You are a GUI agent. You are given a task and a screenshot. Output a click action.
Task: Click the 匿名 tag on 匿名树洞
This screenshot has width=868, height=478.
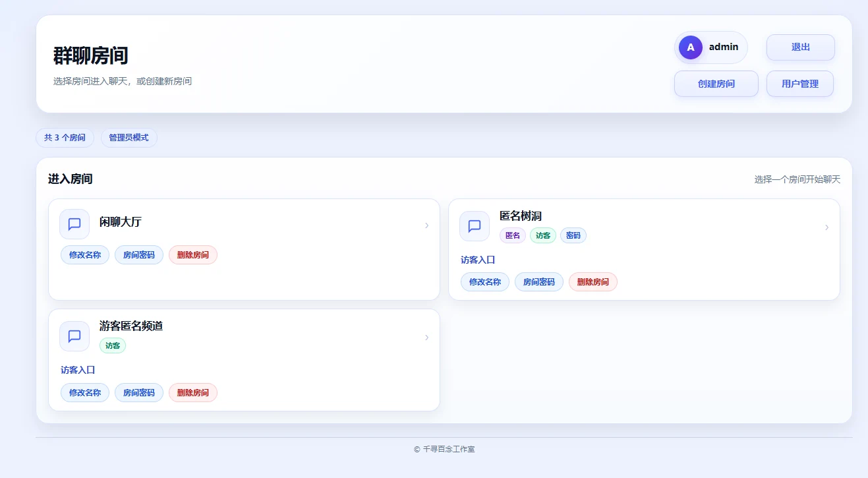513,235
